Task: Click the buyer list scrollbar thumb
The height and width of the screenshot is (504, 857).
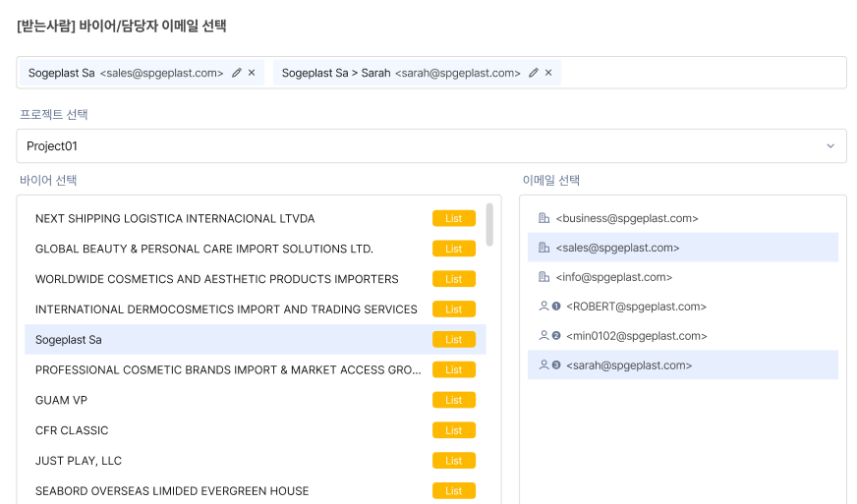Action: pyautogui.click(x=489, y=224)
